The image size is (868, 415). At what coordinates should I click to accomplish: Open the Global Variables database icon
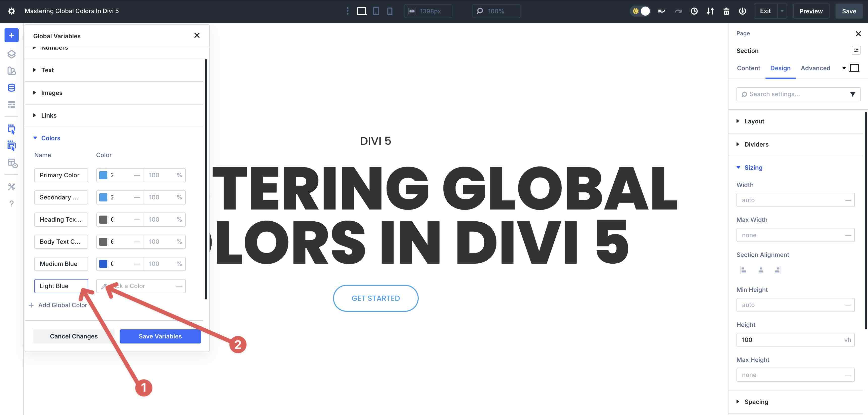click(11, 88)
